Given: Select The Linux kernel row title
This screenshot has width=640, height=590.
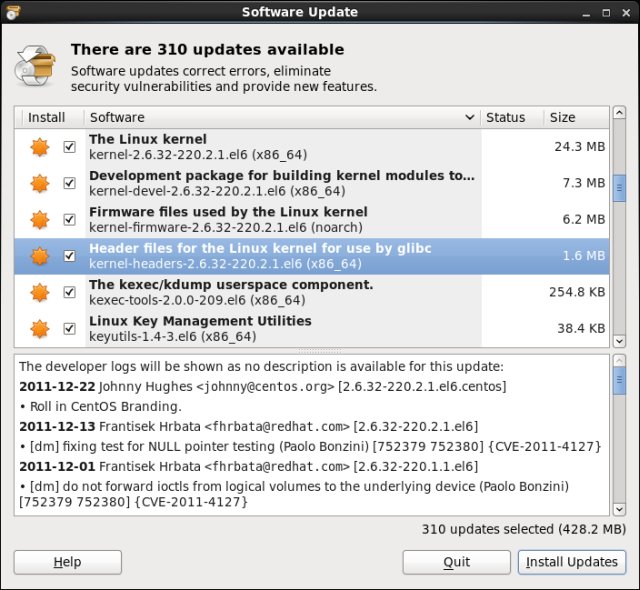Looking at the screenshot, I should click(148, 139).
